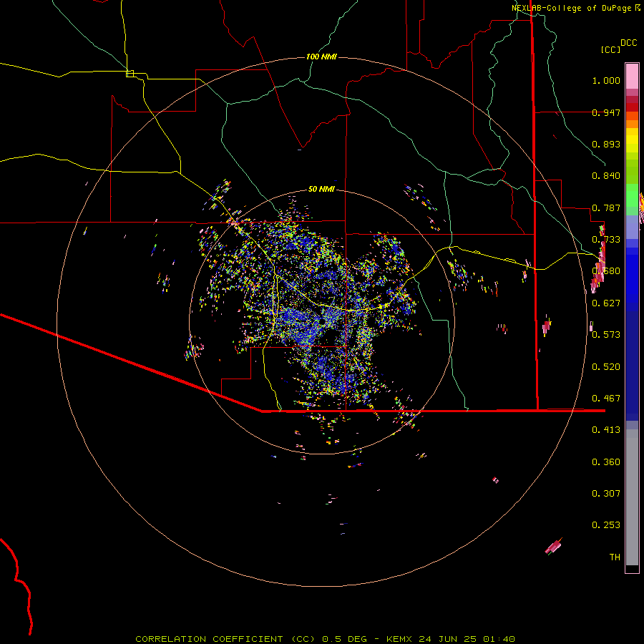Click the 50 NMI range ring label
Image resolution: width=644 pixels, height=644 pixels.
321,189
